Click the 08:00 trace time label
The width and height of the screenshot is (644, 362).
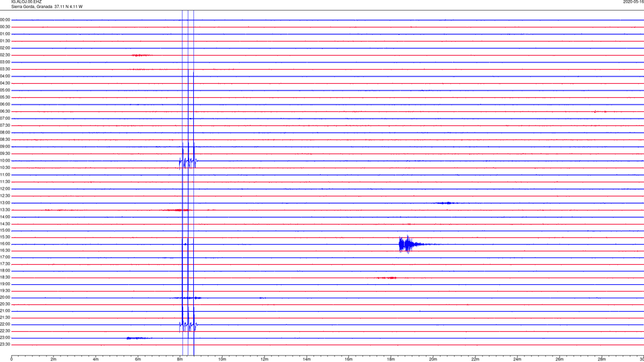[5, 133]
